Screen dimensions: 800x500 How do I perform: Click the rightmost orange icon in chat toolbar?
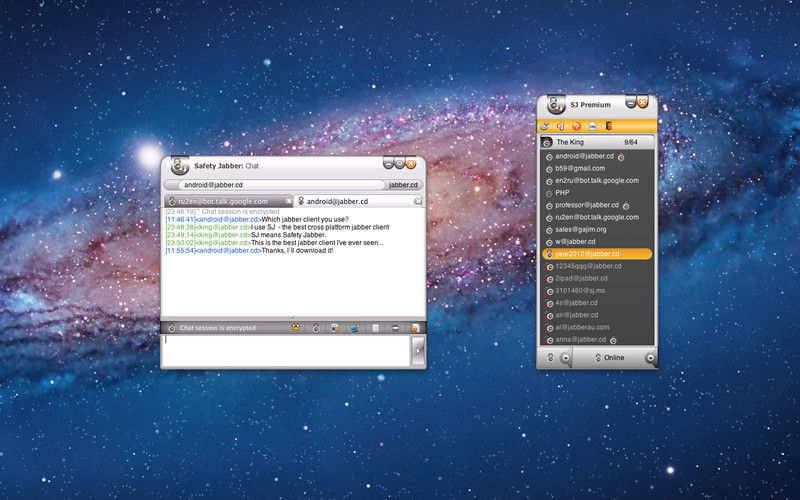(x=415, y=328)
